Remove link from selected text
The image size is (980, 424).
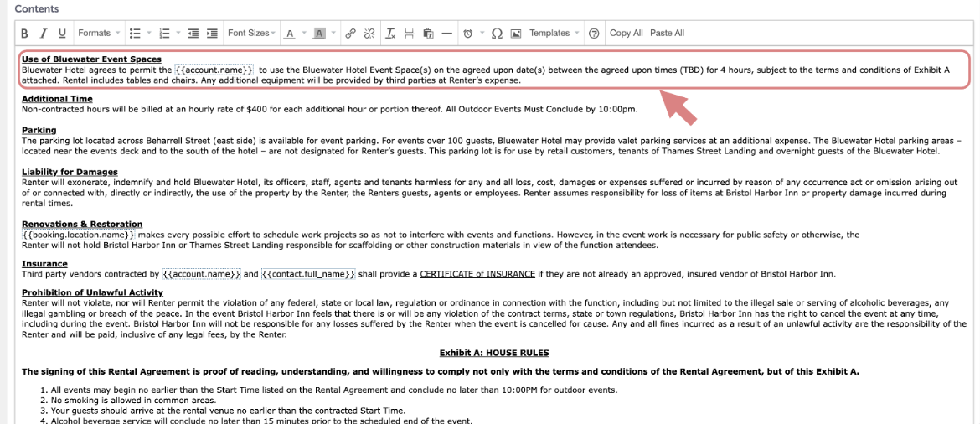(x=369, y=34)
